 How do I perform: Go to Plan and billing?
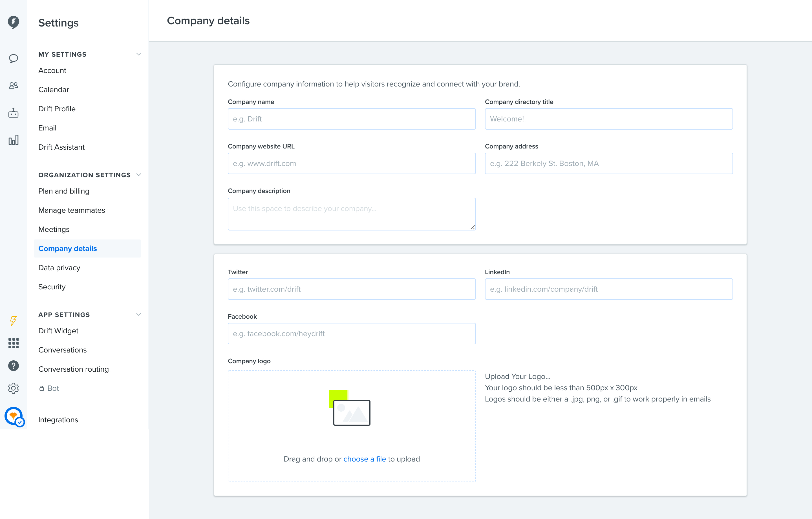pyautogui.click(x=64, y=191)
